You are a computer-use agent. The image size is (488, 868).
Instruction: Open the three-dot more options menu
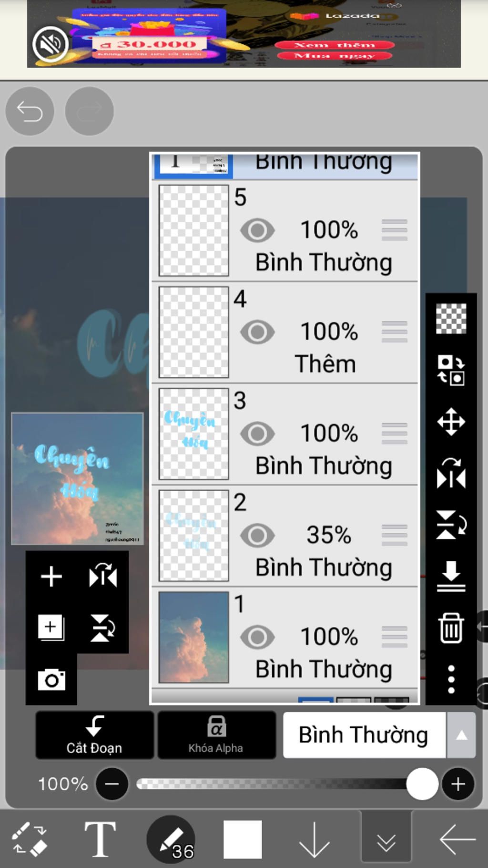pyautogui.click(x=451, y=679)
